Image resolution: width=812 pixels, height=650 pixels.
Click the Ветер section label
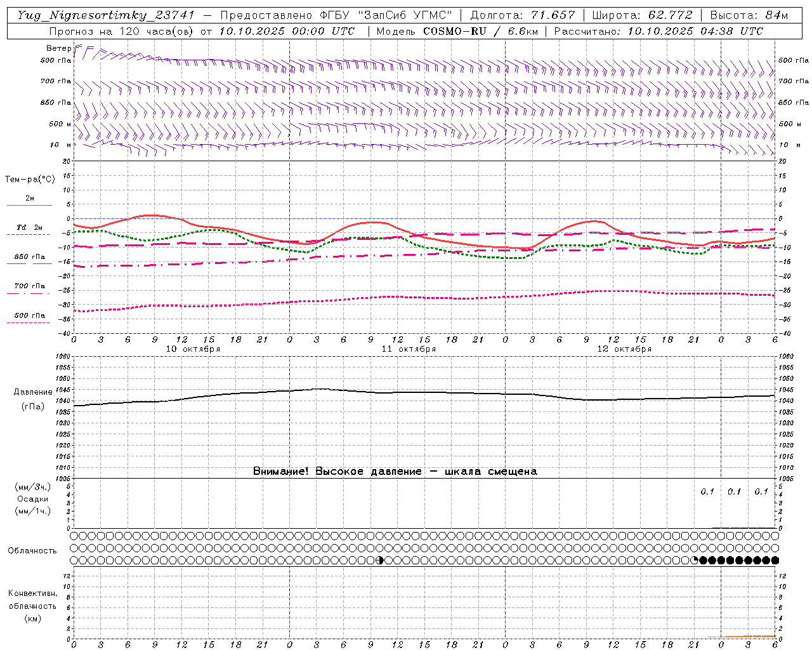pyautogui.click(x=58, y=48)
